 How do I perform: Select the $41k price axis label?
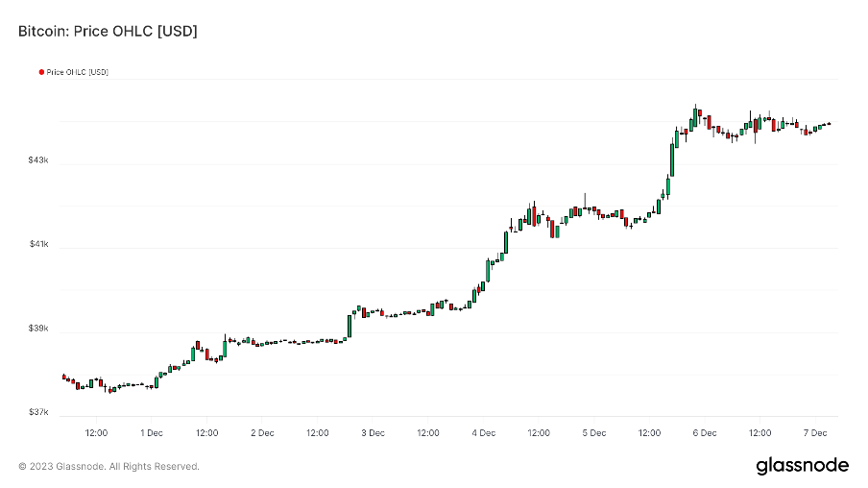pos(38,245)
